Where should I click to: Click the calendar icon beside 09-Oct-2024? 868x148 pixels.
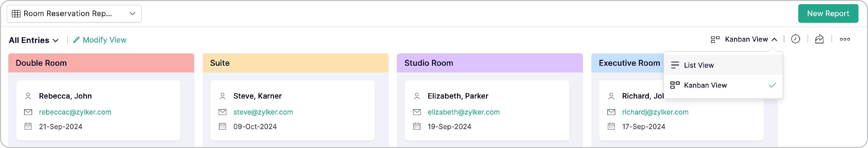pos(222,127)
